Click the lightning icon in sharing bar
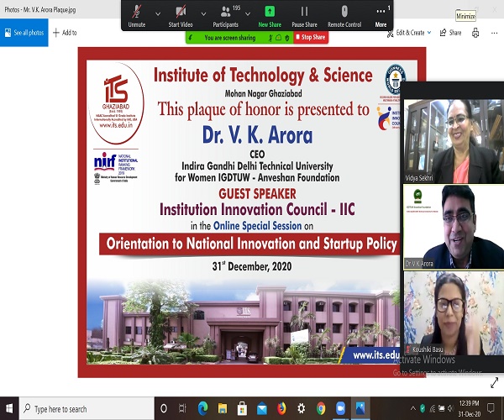The height and width of the screenshot is (420, 504). click(191, 38)
